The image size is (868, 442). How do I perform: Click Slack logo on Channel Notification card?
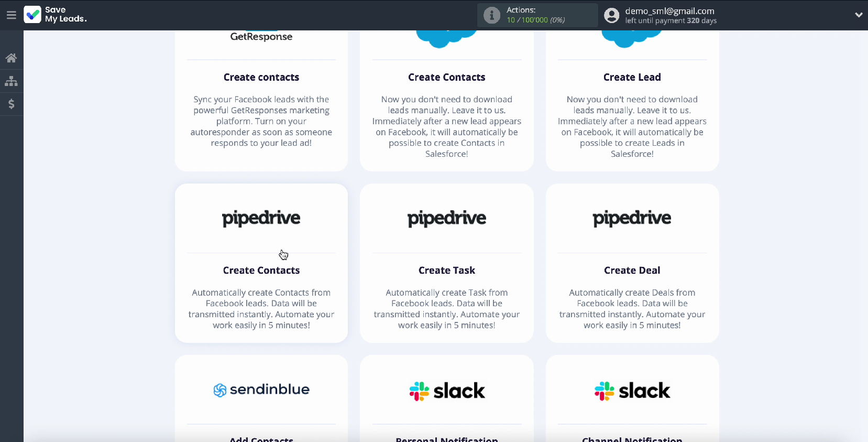(x=632, y=391)
